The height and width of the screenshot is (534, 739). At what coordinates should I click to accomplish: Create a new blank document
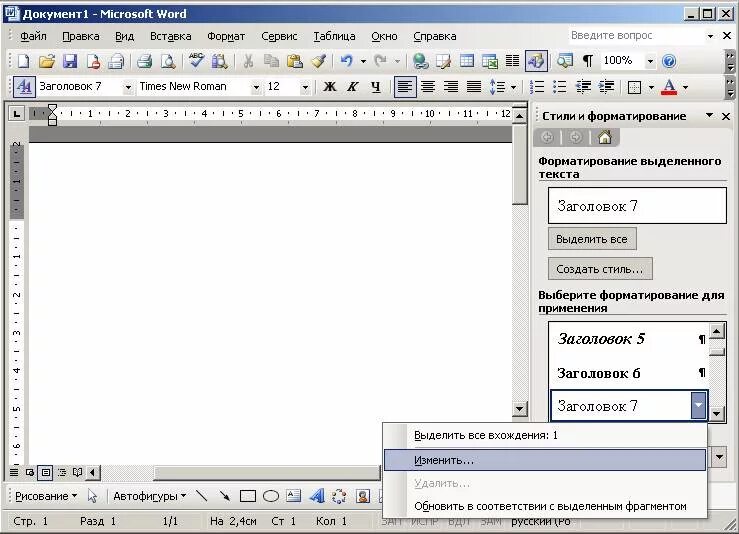click(x=24, y=61)
